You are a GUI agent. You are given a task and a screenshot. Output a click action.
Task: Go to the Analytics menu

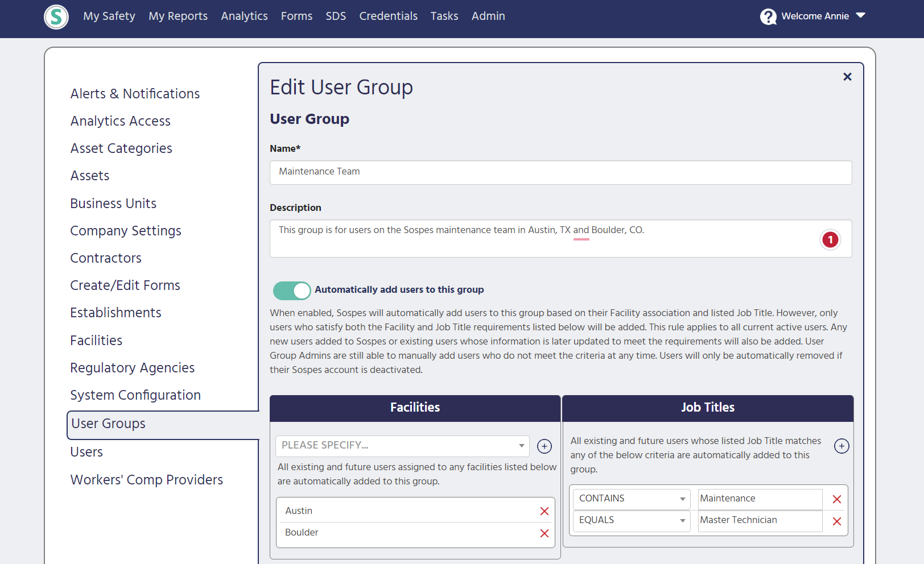click(244, 16)
